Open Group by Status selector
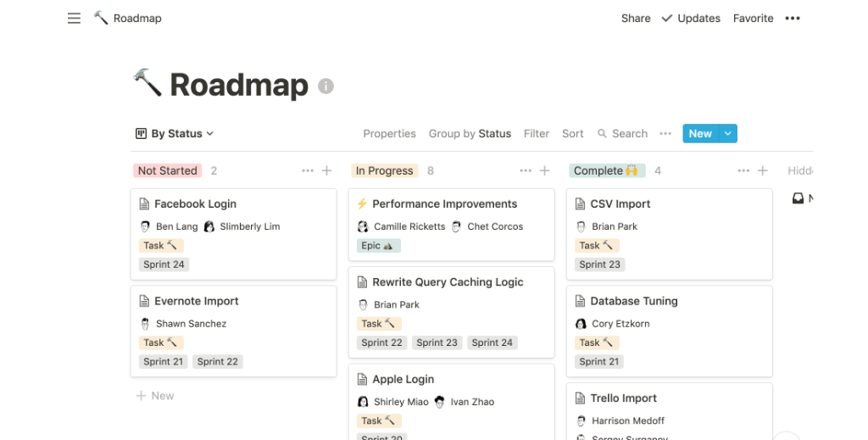The width and height of the screenshot is (868, 440). tap(470, 134)
